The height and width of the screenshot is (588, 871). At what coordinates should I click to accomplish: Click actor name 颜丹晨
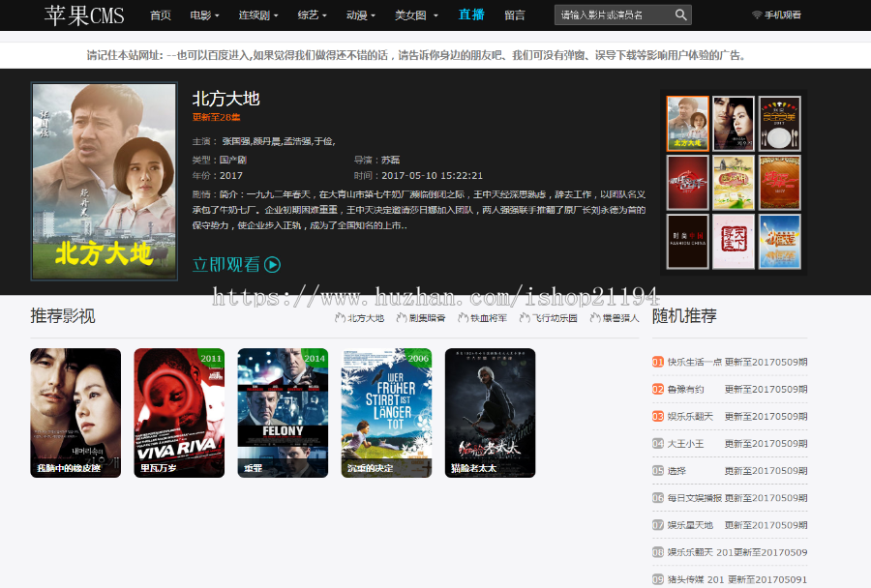pyautogui.click(x=267, y=141)
